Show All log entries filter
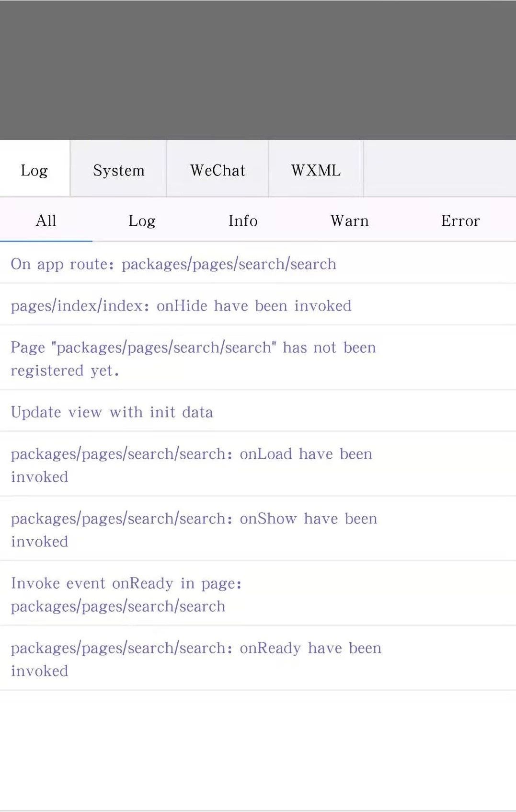This screenshot has height=812, width=516. click(46, 220)
